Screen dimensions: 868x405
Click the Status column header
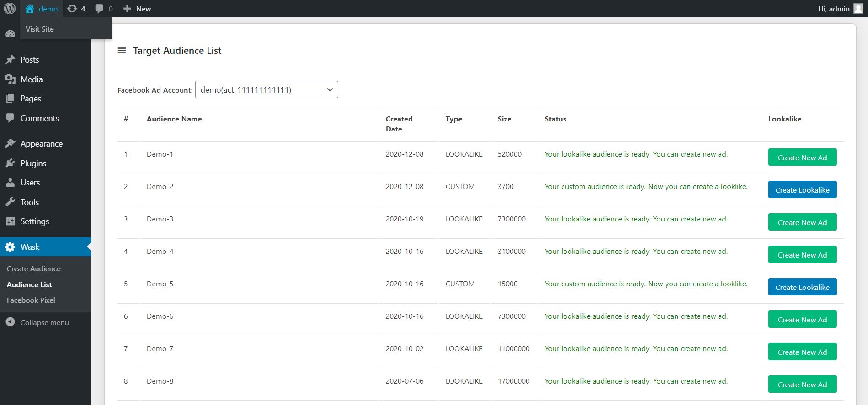(x=555, y=119)
